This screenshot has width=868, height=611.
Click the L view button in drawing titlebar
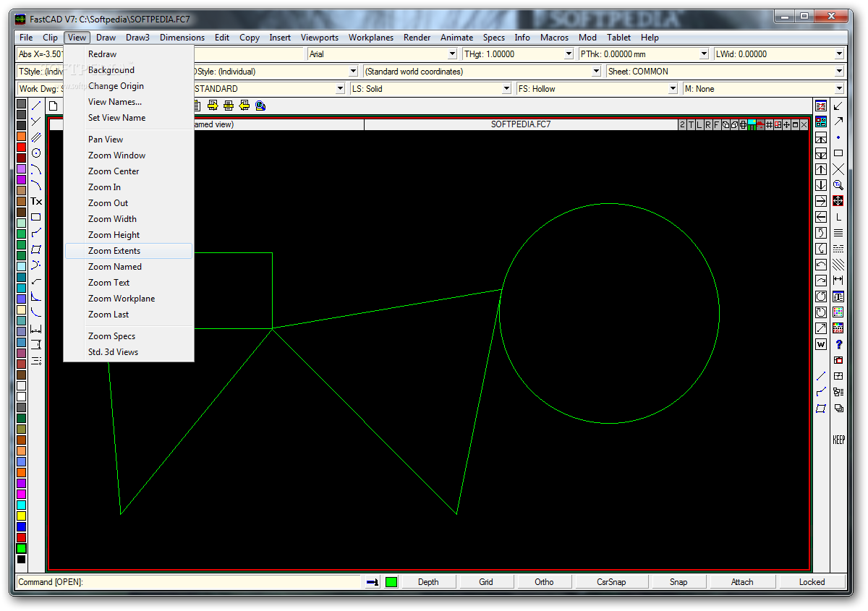point(699,125)
